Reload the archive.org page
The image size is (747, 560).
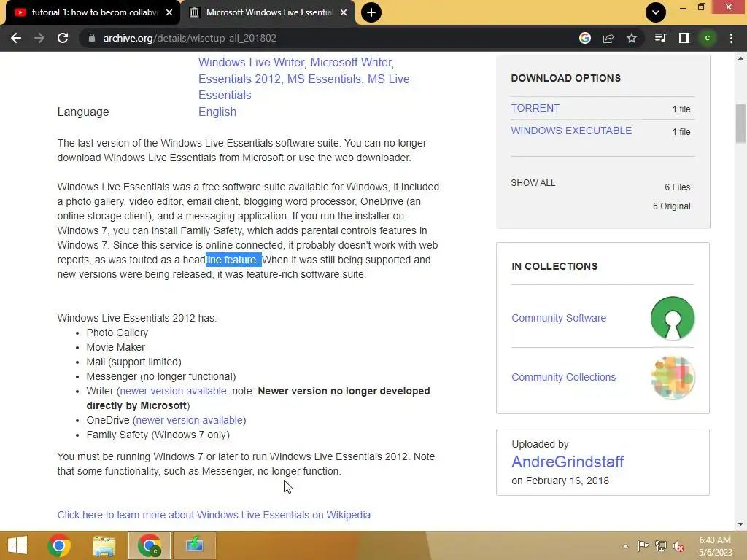coord(63,38)
